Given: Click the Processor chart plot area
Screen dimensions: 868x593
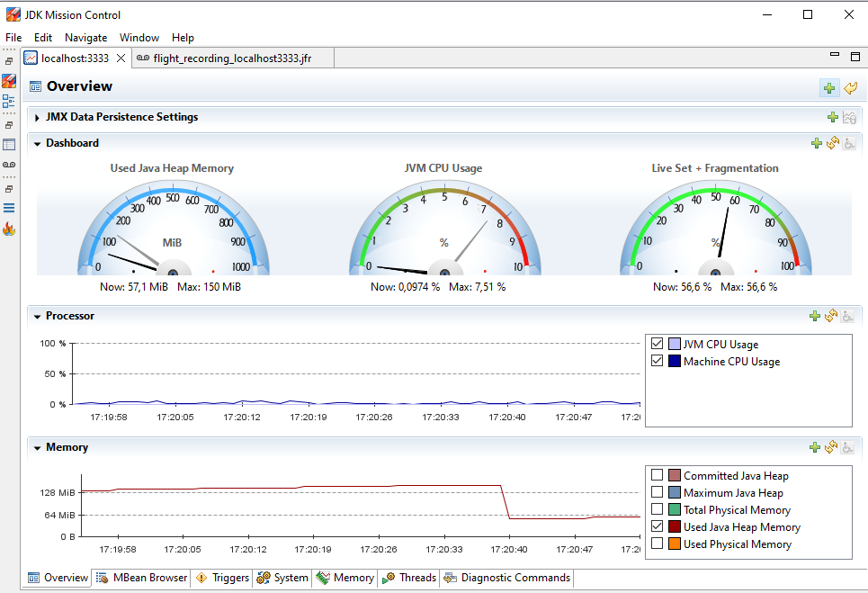Looking at the screenshot, I should tap(356, 373).
